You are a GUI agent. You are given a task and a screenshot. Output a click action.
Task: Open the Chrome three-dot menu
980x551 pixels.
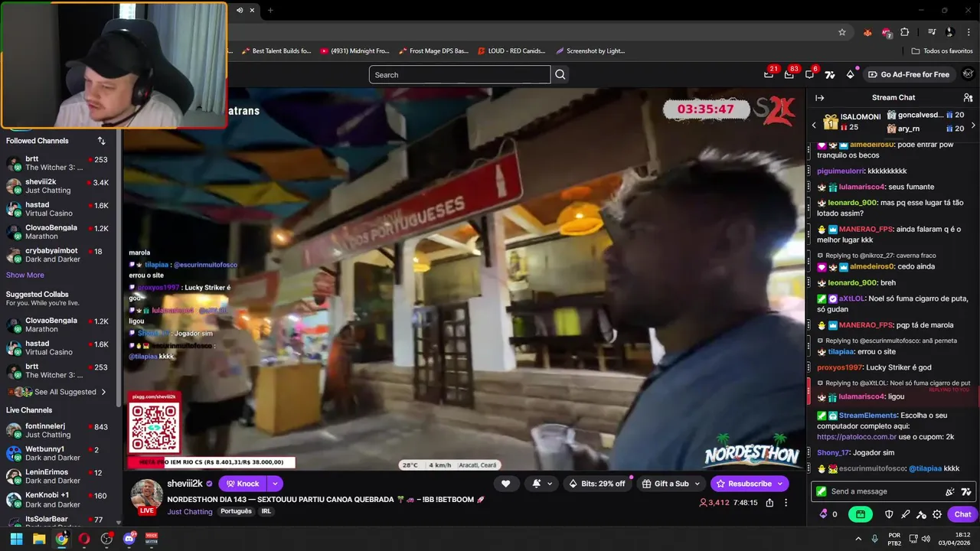[x=969, y=32]
